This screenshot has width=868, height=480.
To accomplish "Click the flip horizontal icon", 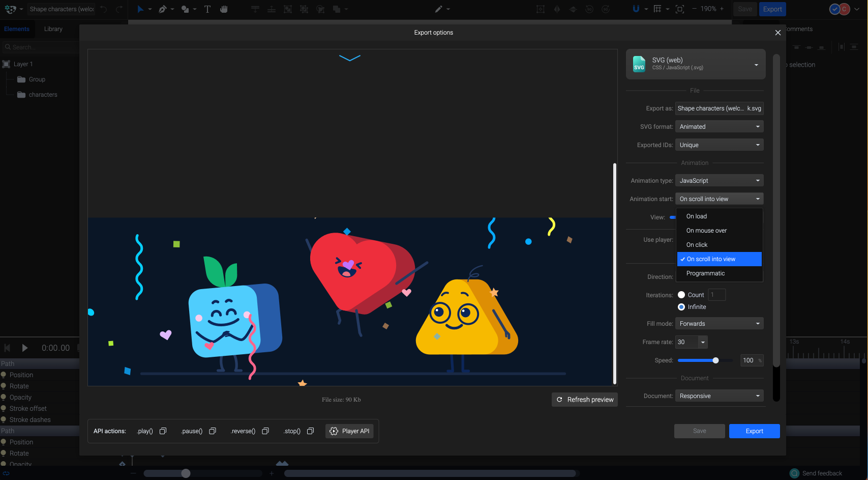I will click(x=557, y=9).
